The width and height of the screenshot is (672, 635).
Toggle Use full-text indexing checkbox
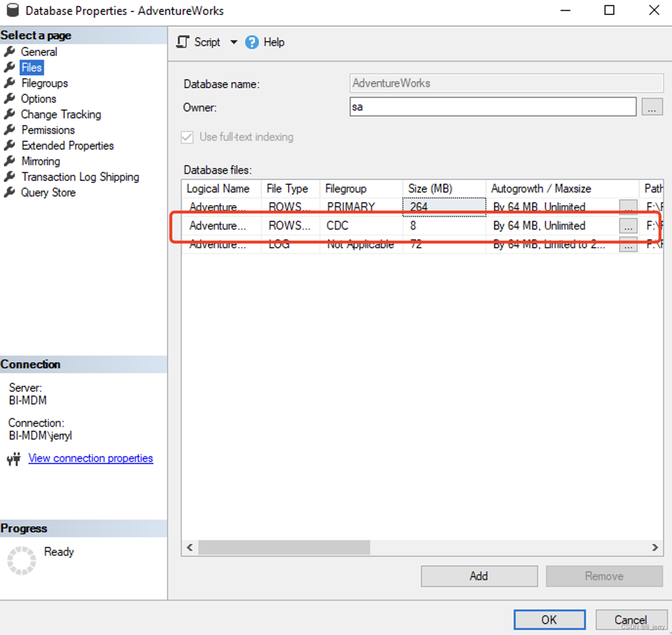187,137
